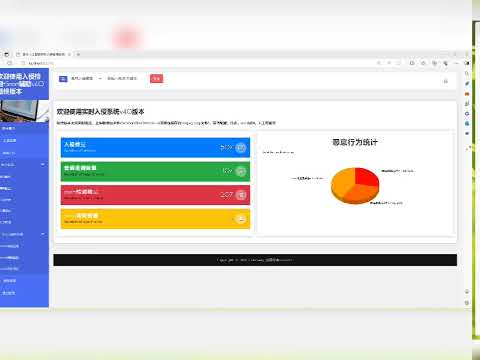Open a new browser tab
Viewport: 480px width, 360px height.
pos(78,54)
